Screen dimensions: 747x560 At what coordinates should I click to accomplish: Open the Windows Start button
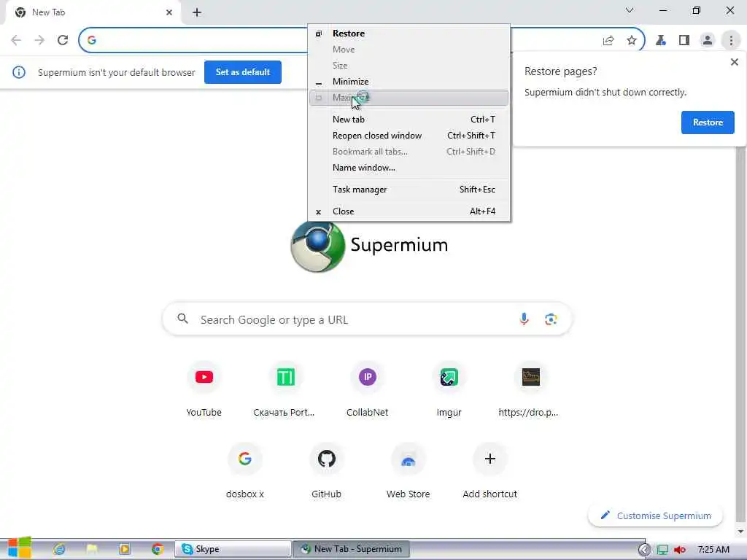pos(20,548)
